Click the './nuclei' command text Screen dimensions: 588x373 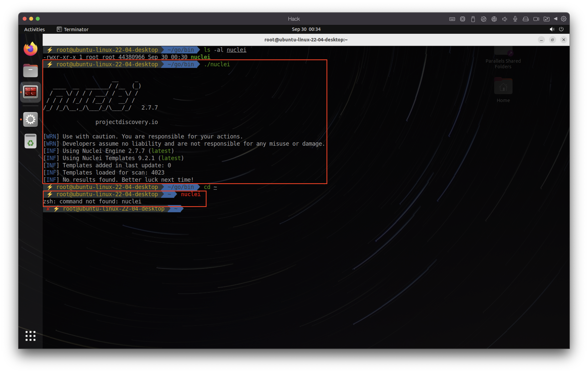coord(217,64)
